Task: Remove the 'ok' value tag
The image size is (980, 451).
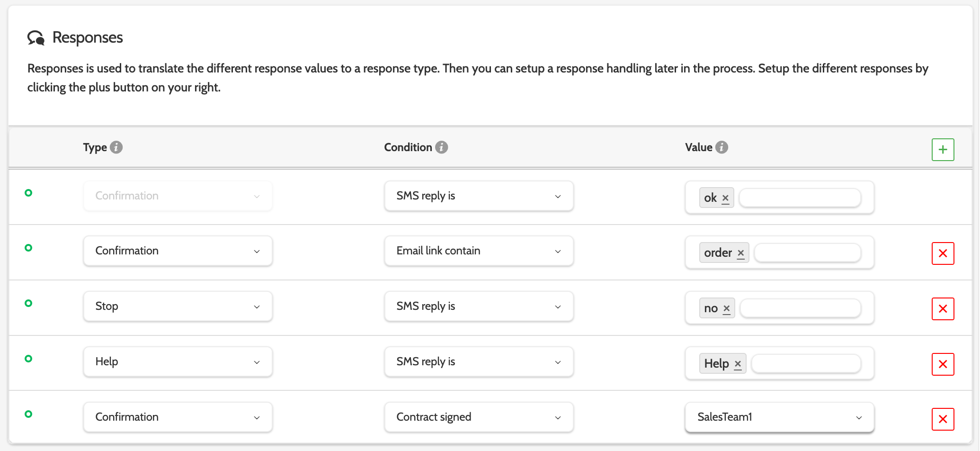Action: [x=725, y=198]
